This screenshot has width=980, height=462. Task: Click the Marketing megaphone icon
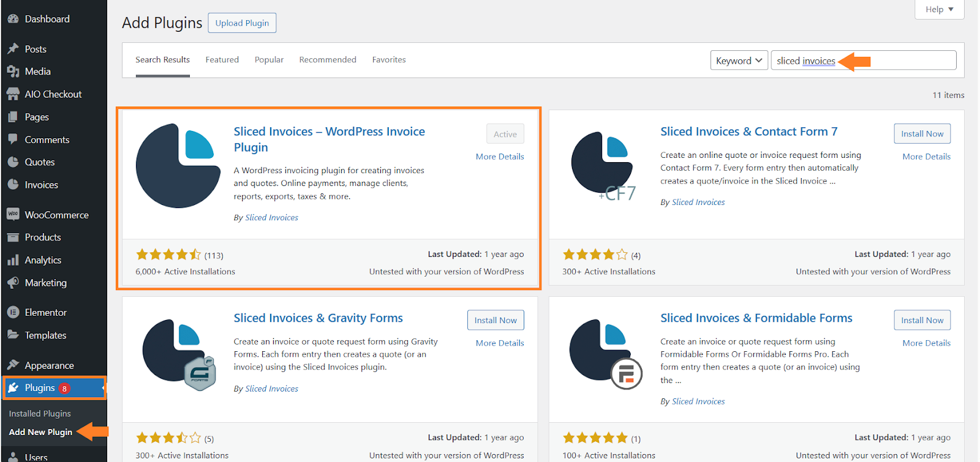13,283
